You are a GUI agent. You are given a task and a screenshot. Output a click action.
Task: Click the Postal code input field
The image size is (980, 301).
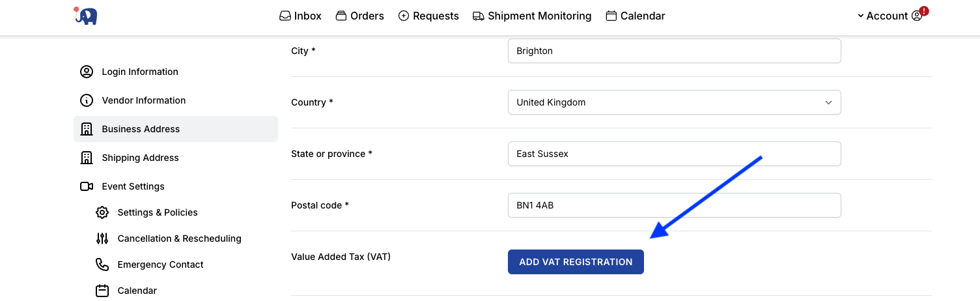675,205
